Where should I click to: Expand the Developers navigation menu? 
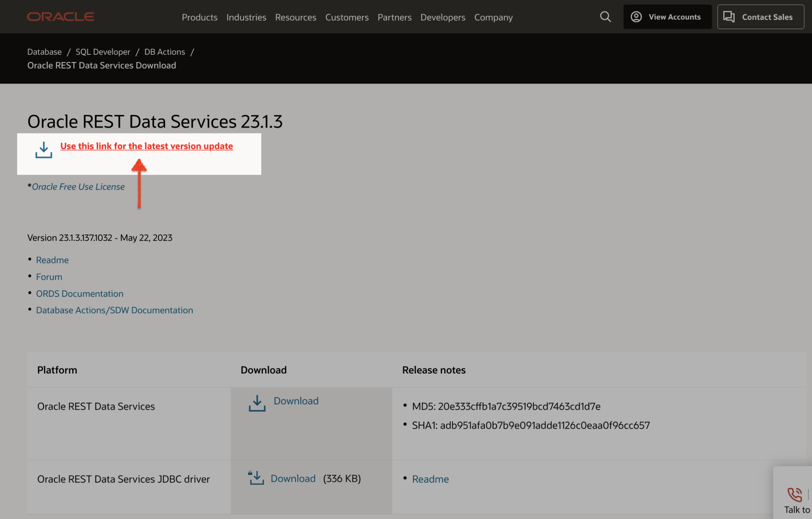click(442, 17)
